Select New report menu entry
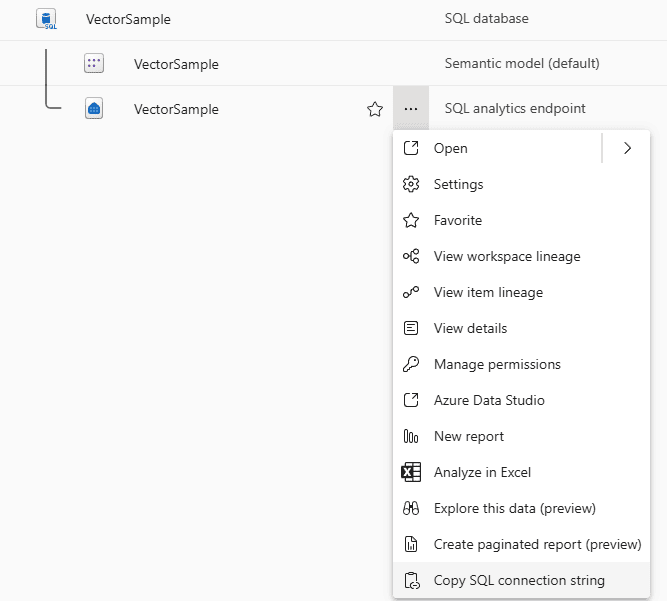Viewport: 667px width, 601px height. point(522,436)
